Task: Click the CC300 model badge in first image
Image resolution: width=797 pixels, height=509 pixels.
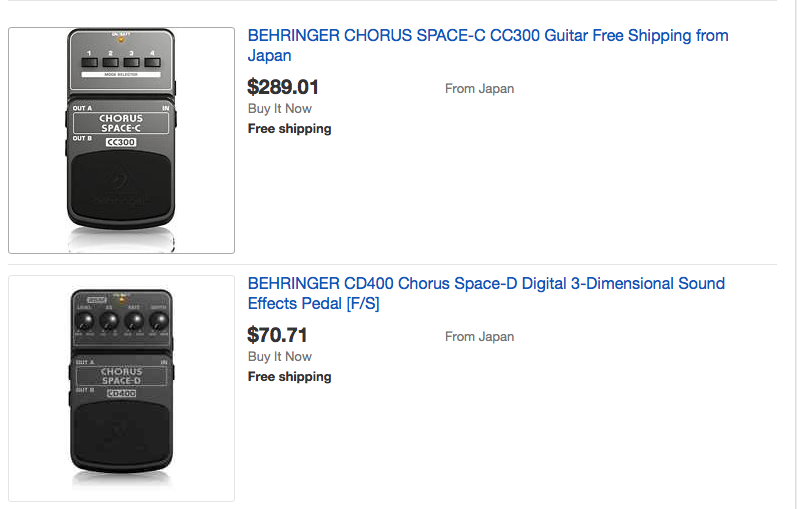Action: tap(120, 142)
